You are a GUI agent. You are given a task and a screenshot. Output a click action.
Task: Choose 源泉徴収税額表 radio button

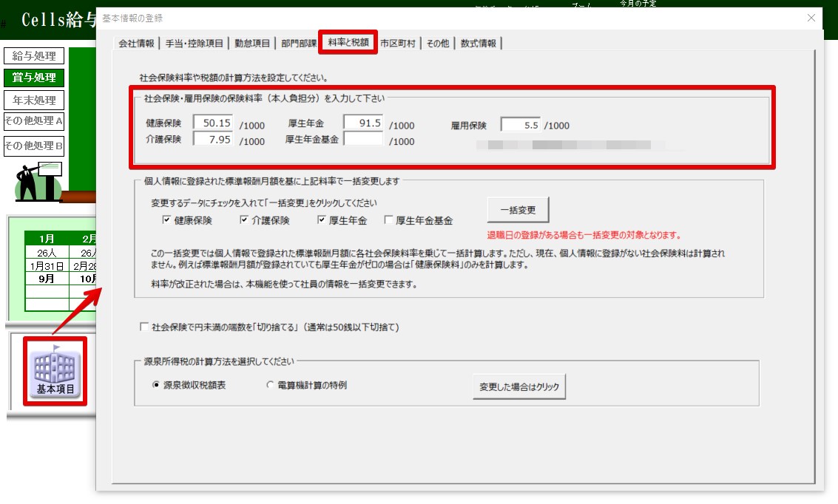(x=155, y=385)
